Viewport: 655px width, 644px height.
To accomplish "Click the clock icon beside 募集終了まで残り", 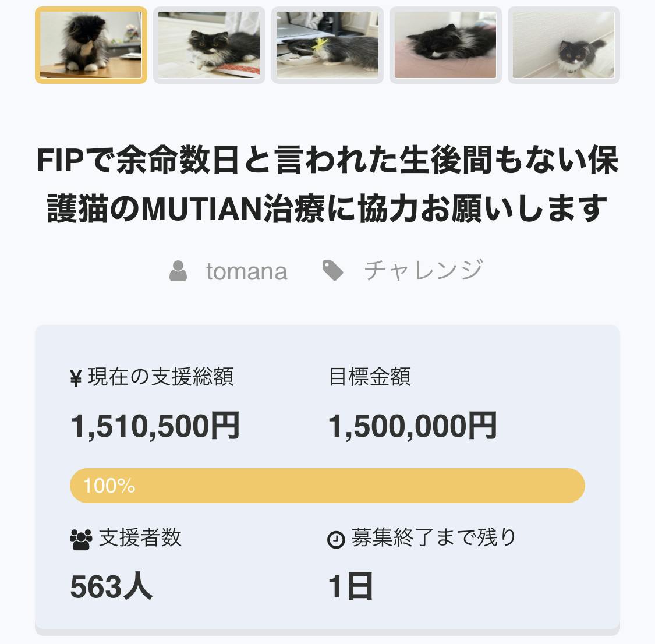I will pyautogui.click(x=337, y=540).
